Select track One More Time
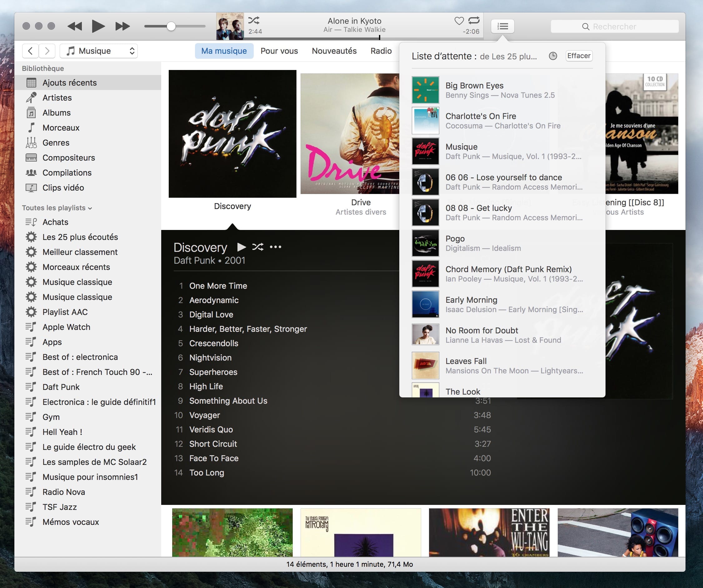The width and height of the screenshot is (703, 588). pyautogui.click(x=218, y=286)
